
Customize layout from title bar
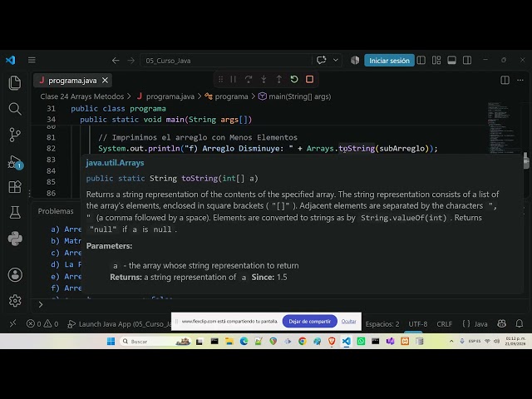point(436,60)
